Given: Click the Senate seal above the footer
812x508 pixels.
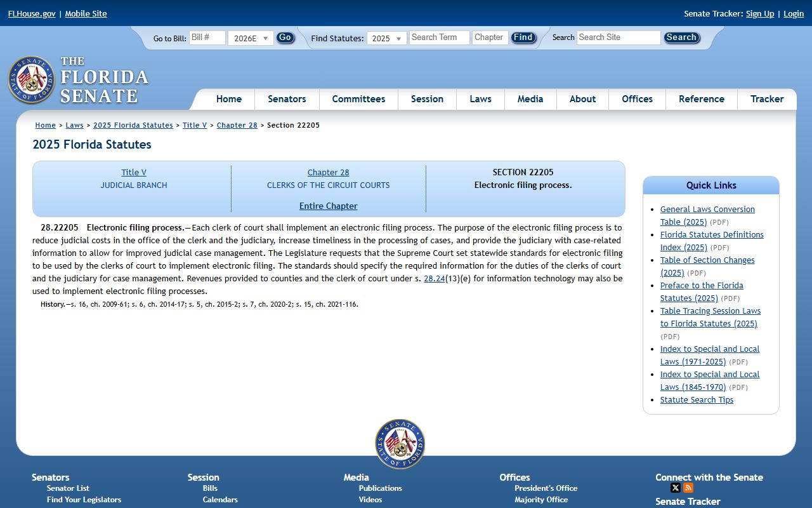Looking at the screenshot, I should [400, 444].
